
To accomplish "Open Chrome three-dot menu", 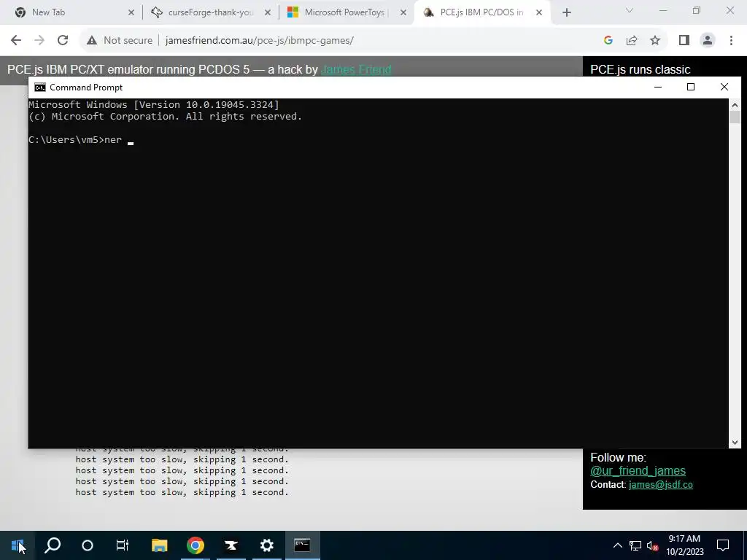I will coord(731,41).
